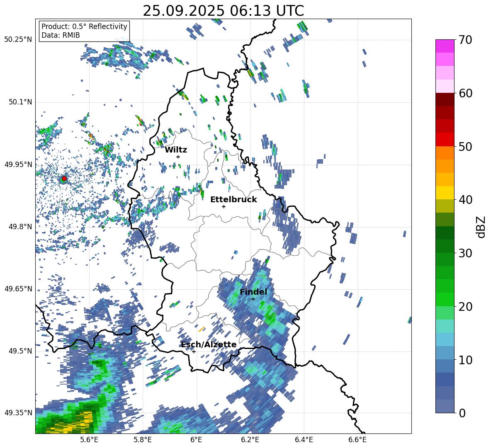491x448 pixels.
Task: Click the 'Product: 0.5° Reflectivity' text
Action: coord(84,27)
